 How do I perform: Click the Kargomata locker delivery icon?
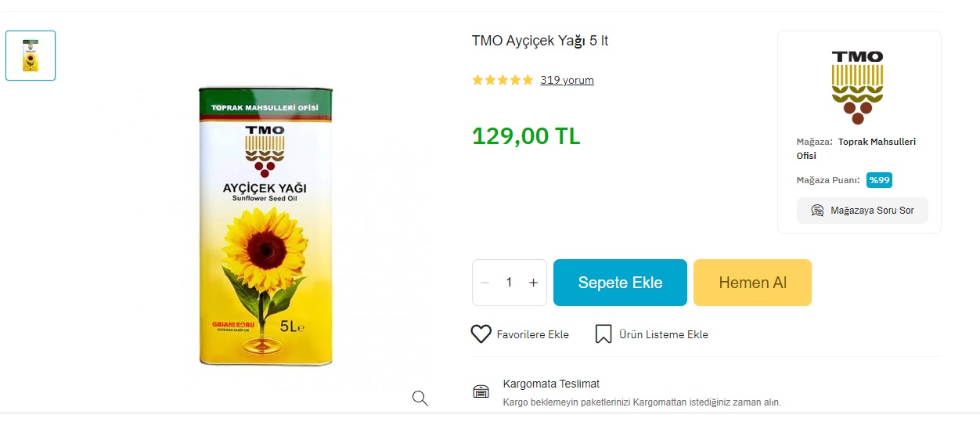[481, 391]
